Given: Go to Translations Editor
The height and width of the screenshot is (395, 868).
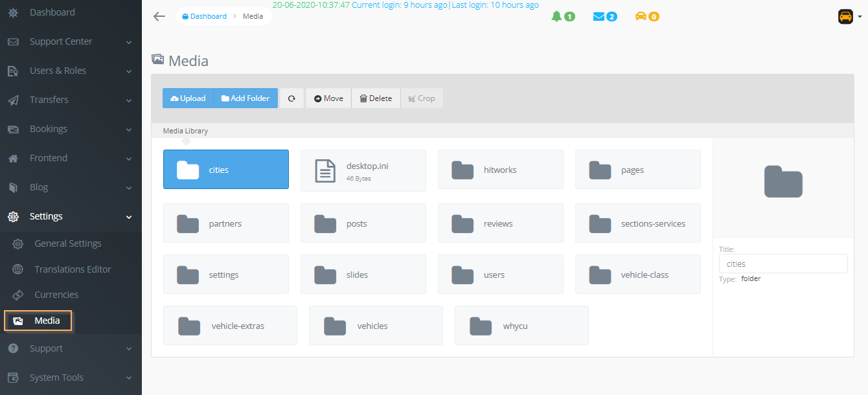Looking at the screenshot, I should point(73,269).
